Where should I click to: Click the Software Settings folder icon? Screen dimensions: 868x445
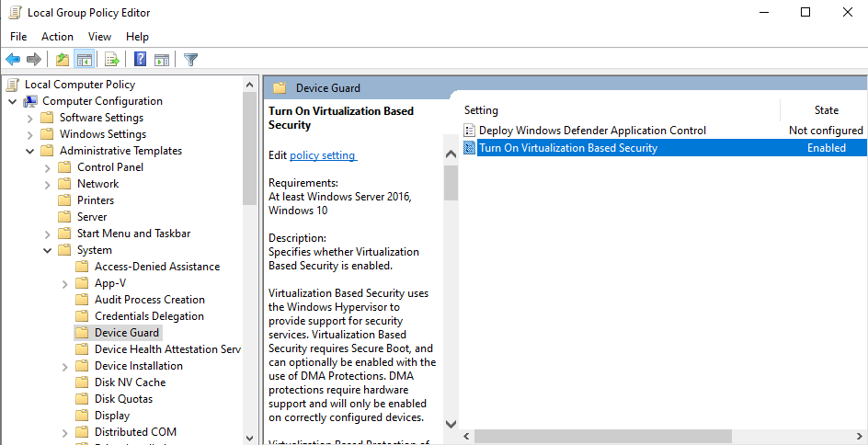pyautogui.click(x=48, y=118)
